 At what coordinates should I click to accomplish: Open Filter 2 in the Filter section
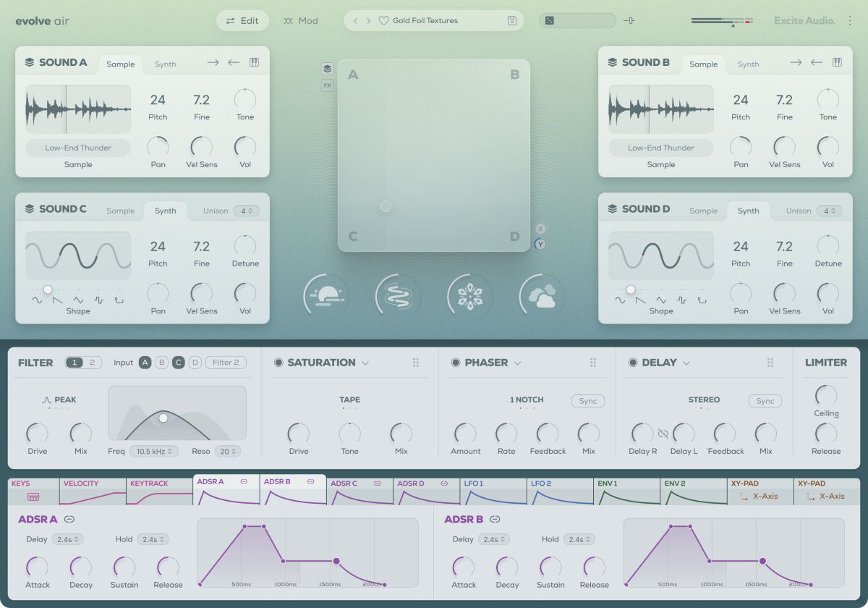(225, 362)
